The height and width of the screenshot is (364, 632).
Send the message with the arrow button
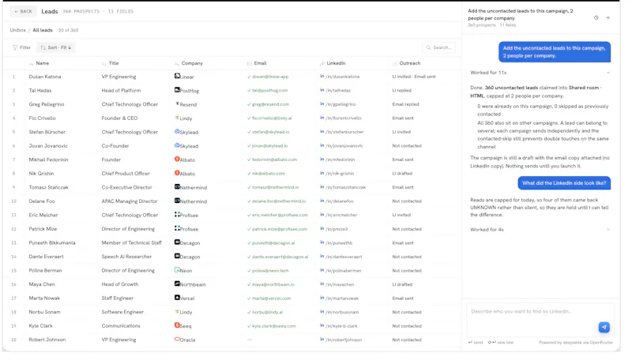click(604, 328)
